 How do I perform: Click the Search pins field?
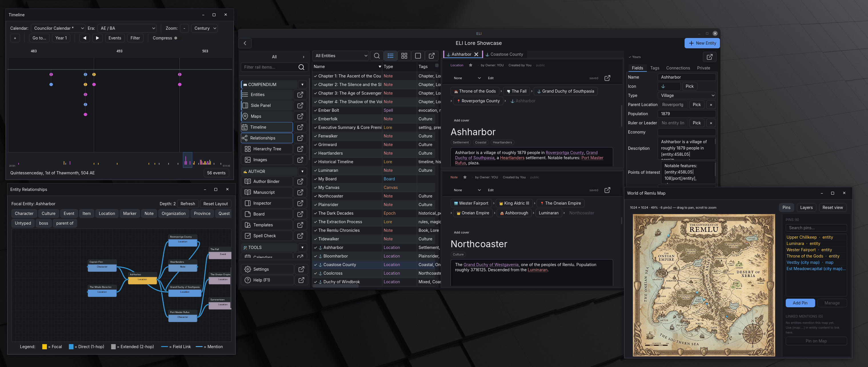816,228
